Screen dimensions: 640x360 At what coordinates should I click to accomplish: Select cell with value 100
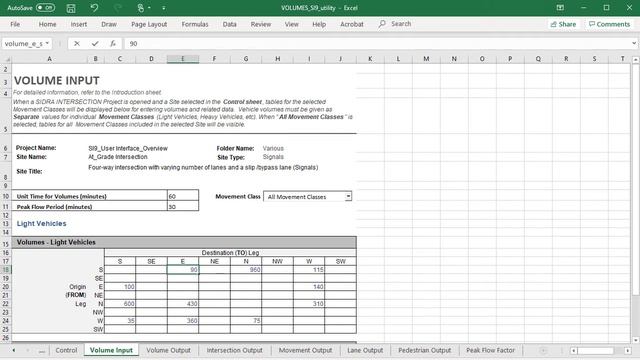pyautogui.click(x=120, y=287)
